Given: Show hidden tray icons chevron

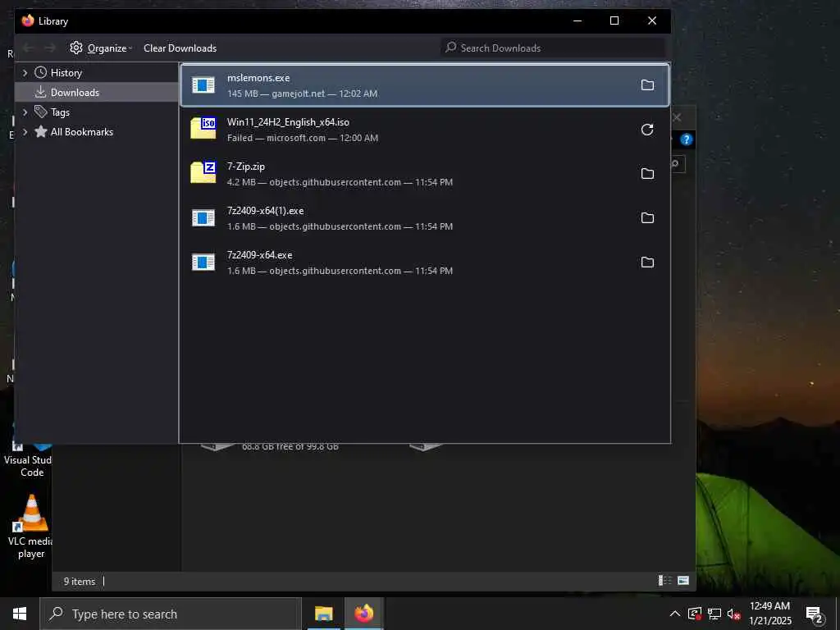Looking at the screenshot, I should tap(675, 614).
